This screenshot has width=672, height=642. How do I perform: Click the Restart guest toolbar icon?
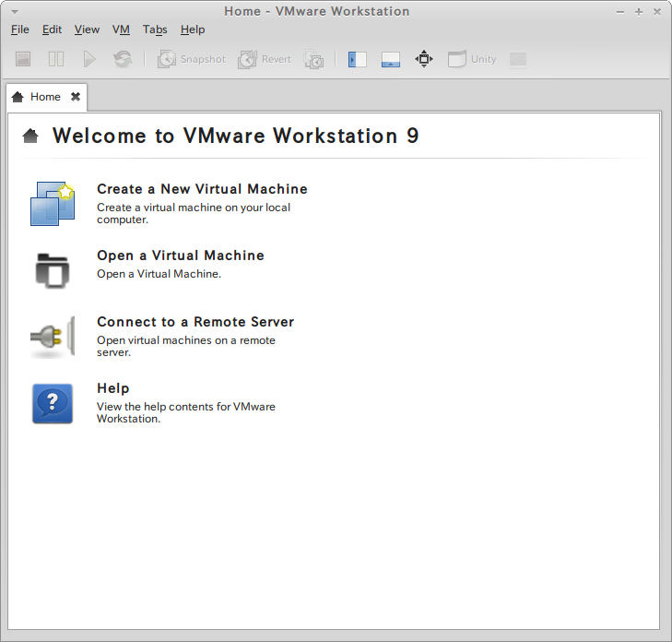coord(123,59)
